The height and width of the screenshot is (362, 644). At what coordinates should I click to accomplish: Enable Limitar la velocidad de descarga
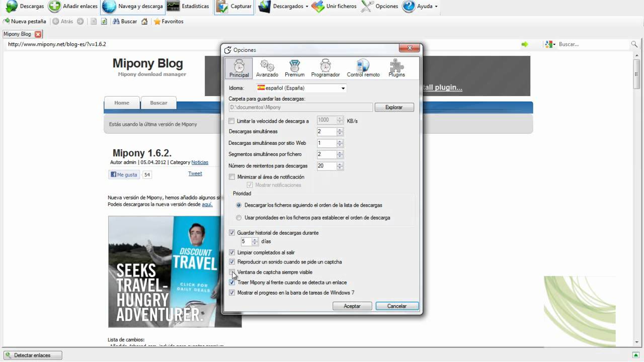click(x=231, y=121)
